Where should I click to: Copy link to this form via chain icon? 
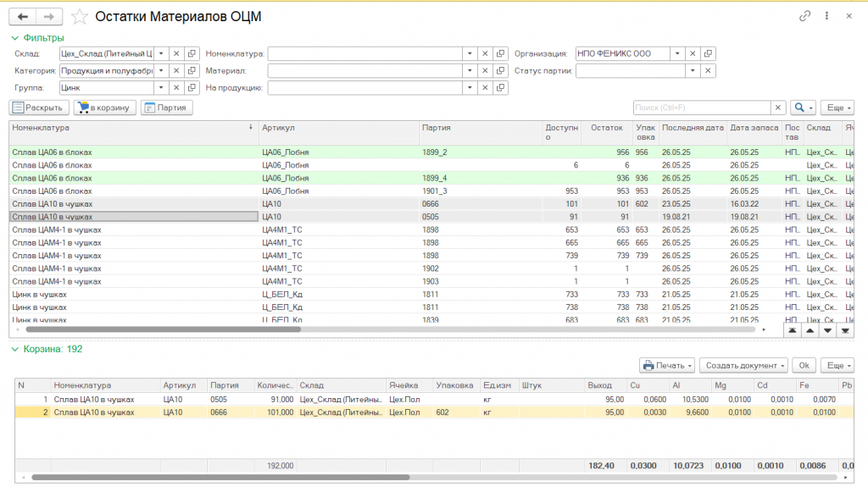(x=805, y=16)
